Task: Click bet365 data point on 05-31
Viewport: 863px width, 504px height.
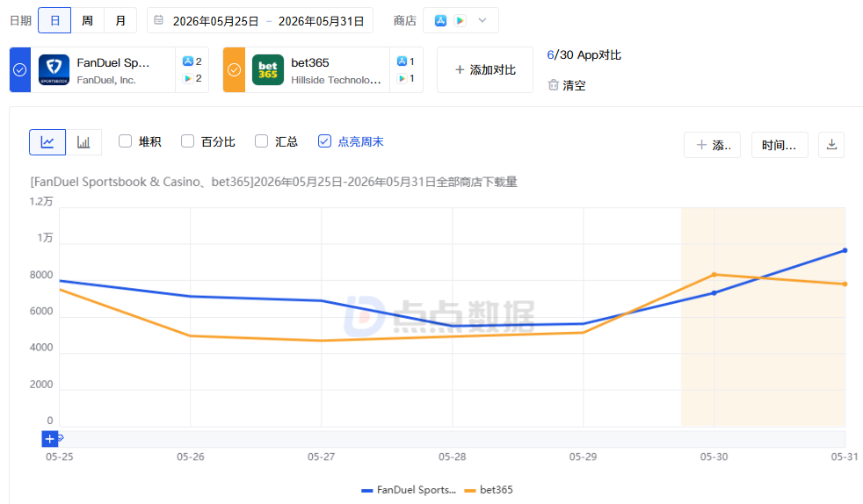Action: 845,284
